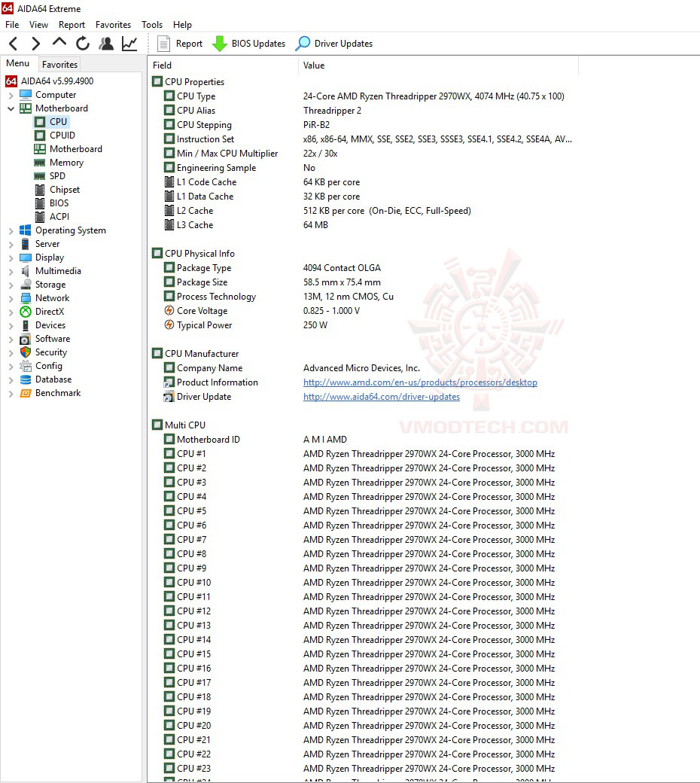Click the Report toolbar button label
The image size is (700, 783).
point(189,44)
